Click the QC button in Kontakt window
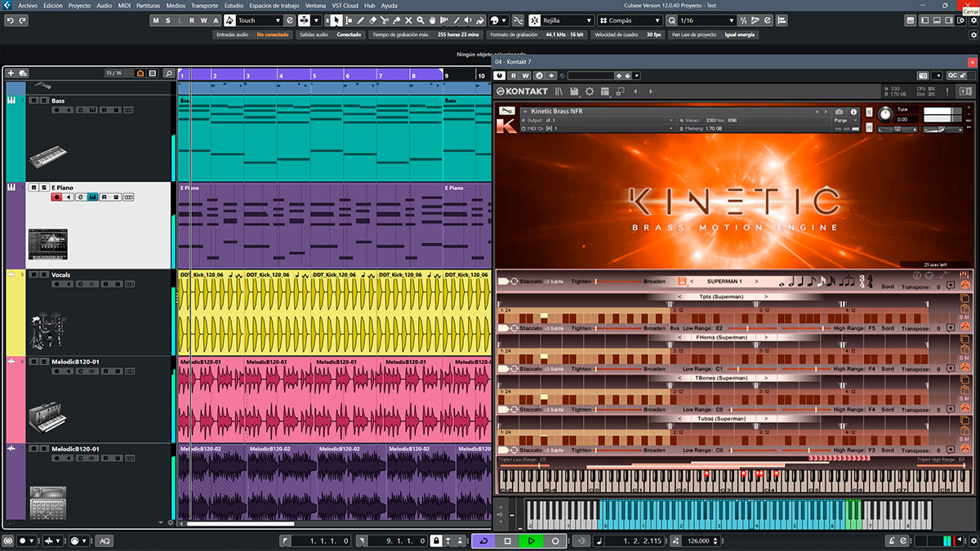The image size is (980, 551). coord(952,76)
